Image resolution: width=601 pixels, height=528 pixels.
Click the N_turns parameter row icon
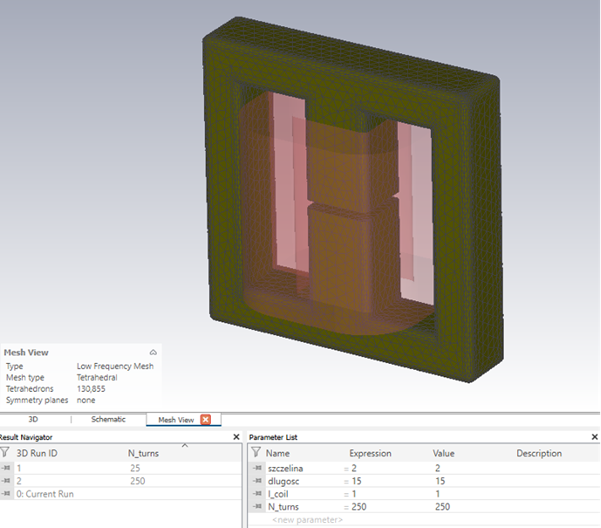pyautogui.click(x=258, y=507)
